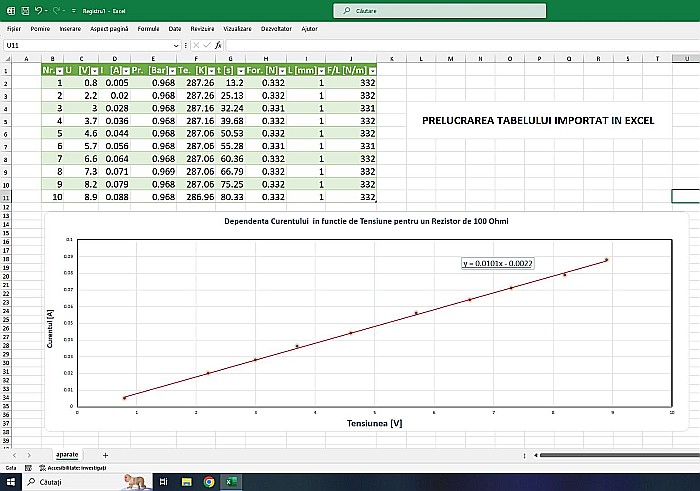Click previous sheet navigation arrow
The image size is (700, 491).
(x=14, y=455)
